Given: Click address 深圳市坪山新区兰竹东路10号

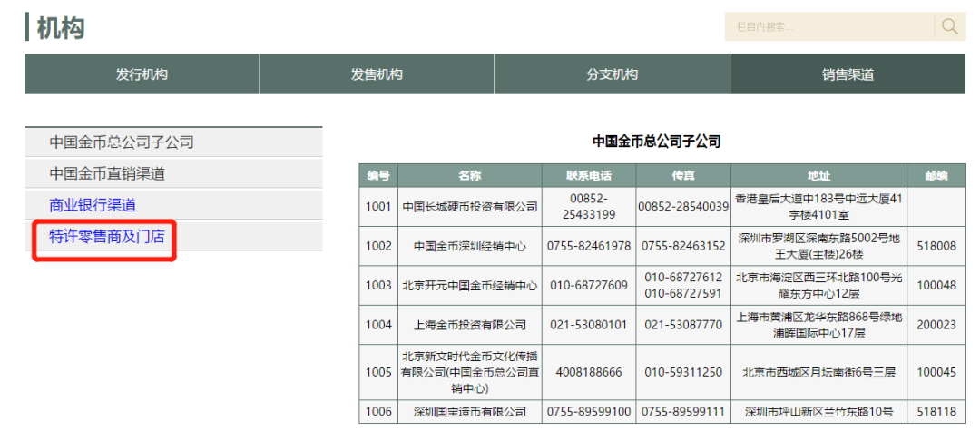Looking at the screenshot, I should (818, 412).
